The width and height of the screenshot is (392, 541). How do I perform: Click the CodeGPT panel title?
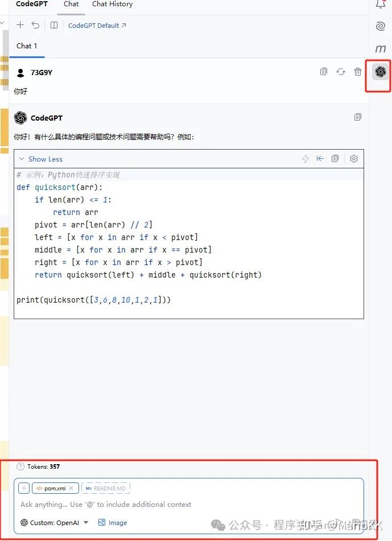pos(32,4)
